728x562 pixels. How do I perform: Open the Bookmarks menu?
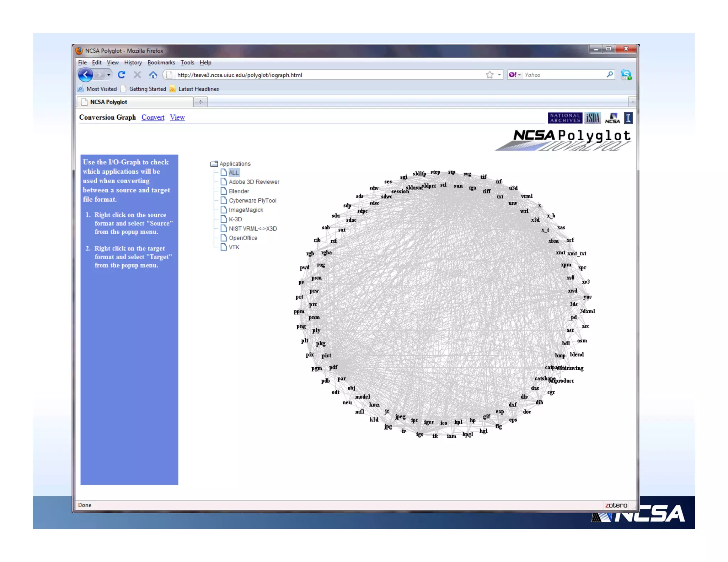(161, 63)
